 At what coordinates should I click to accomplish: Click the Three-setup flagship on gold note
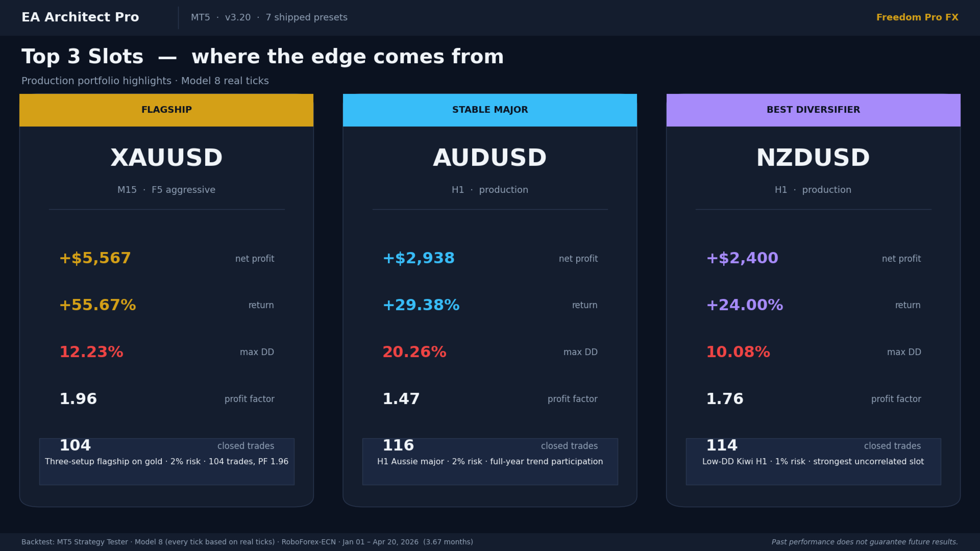(166, 462)
